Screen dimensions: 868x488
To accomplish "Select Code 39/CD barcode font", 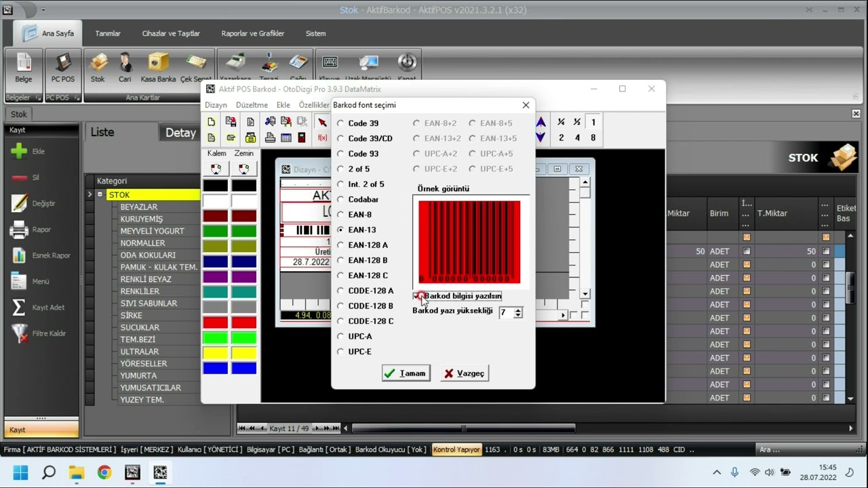I will (340, 138).
